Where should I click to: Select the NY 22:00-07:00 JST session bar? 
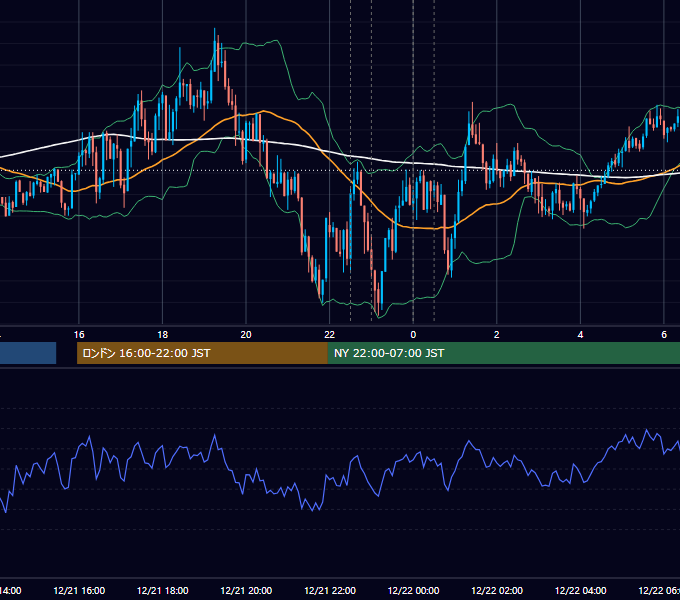pyautogui.click(x=503, y=353)
